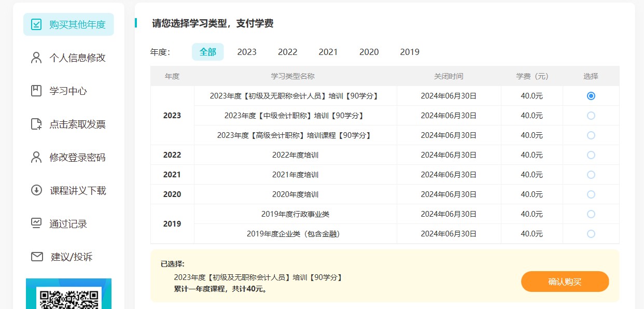Click the 通过记录 chart icon
644x309 pixels.
(36, 223)
